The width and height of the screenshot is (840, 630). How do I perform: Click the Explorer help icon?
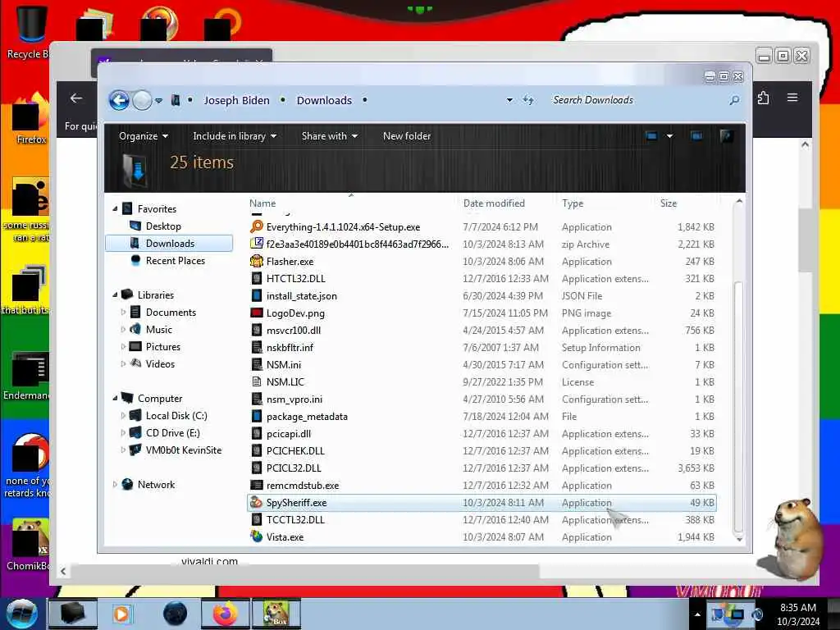pyautogui.click(x=727, y=136)
